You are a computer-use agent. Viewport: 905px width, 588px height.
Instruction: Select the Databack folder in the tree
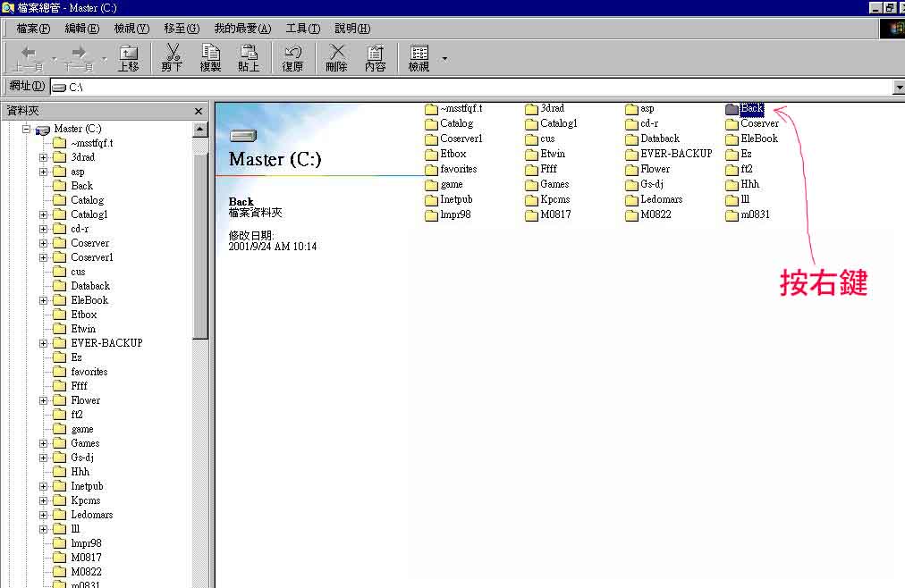pyautogui.click(x=89, y=286)
